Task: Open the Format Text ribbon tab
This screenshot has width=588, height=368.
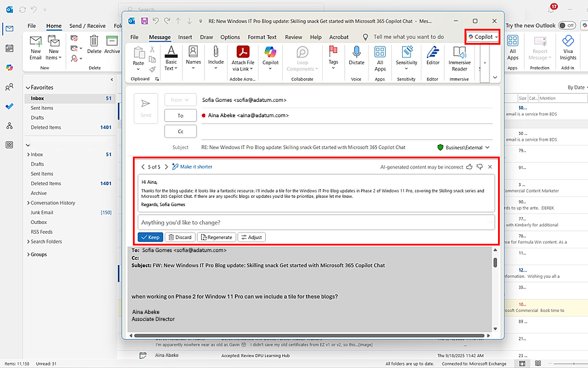Action: pos(262,37)
